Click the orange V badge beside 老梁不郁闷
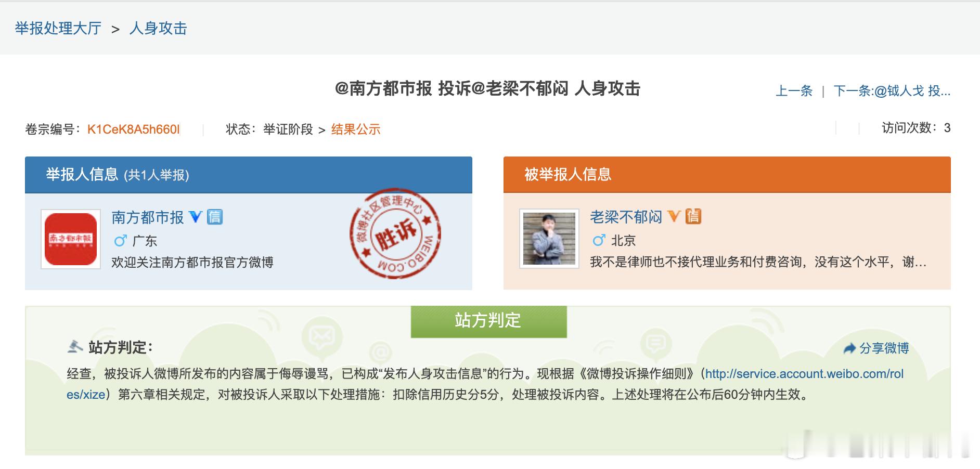The image size is (980, 469). (674, 216)
